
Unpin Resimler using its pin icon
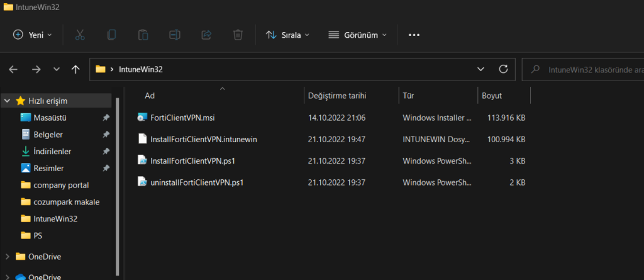(106, 168)
